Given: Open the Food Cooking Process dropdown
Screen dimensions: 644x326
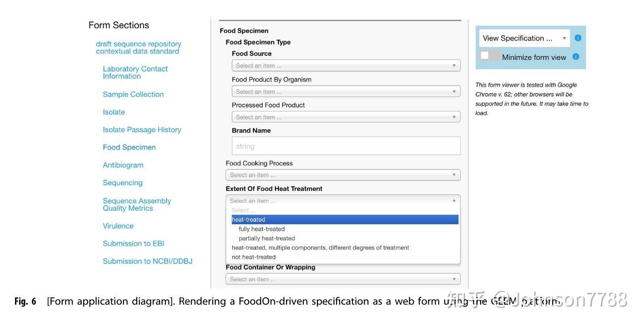Looking at the screenshot, I should point(342,175).
